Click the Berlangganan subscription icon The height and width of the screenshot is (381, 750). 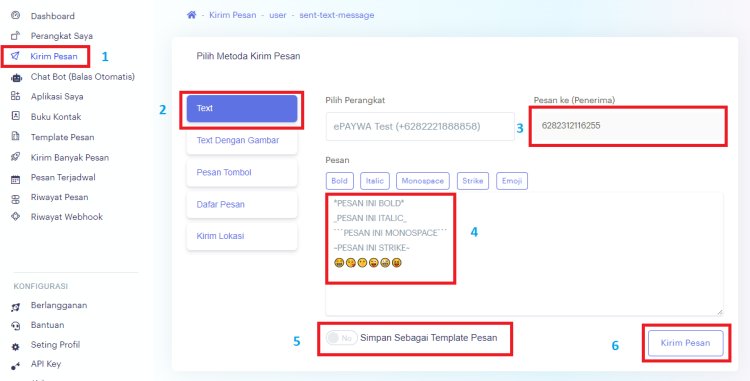tap(15, 307)
